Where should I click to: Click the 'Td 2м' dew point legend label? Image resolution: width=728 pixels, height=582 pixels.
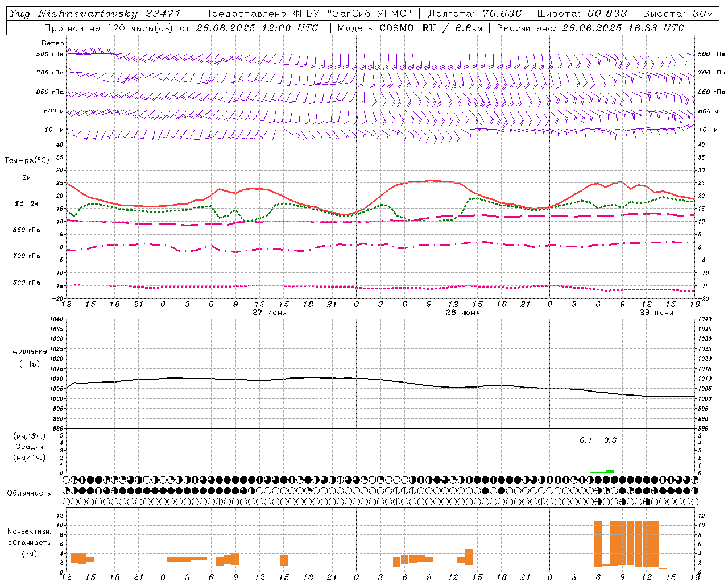tap(27, 203)
